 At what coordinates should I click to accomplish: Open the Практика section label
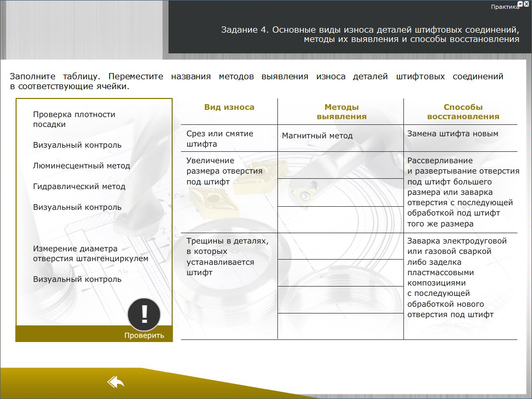click(x=504, y=7)
